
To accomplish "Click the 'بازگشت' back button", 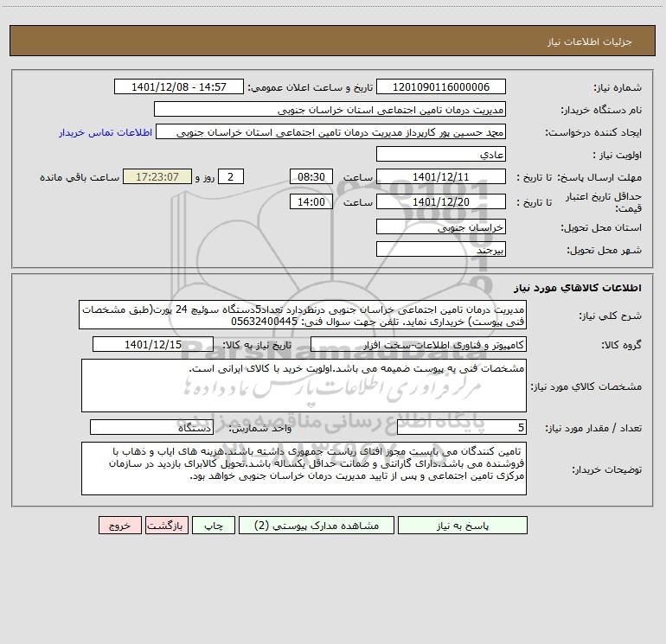I will 166,526.
